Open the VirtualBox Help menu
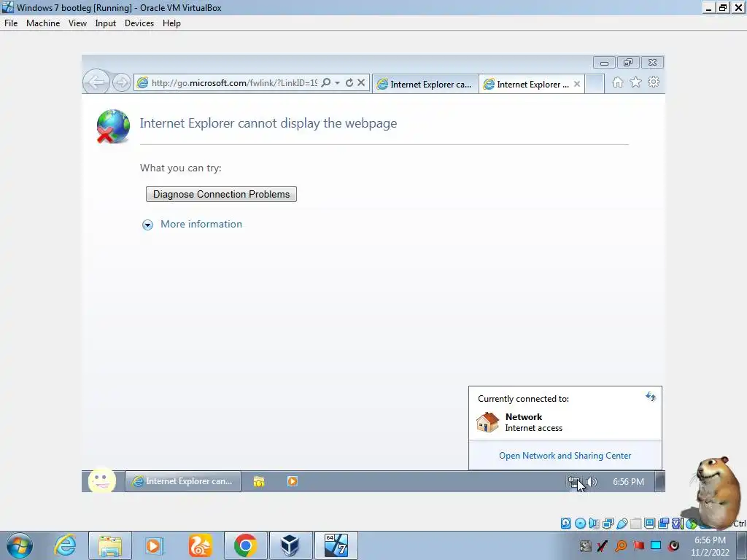Screen dimensions: 747x560 click(171, 23)
